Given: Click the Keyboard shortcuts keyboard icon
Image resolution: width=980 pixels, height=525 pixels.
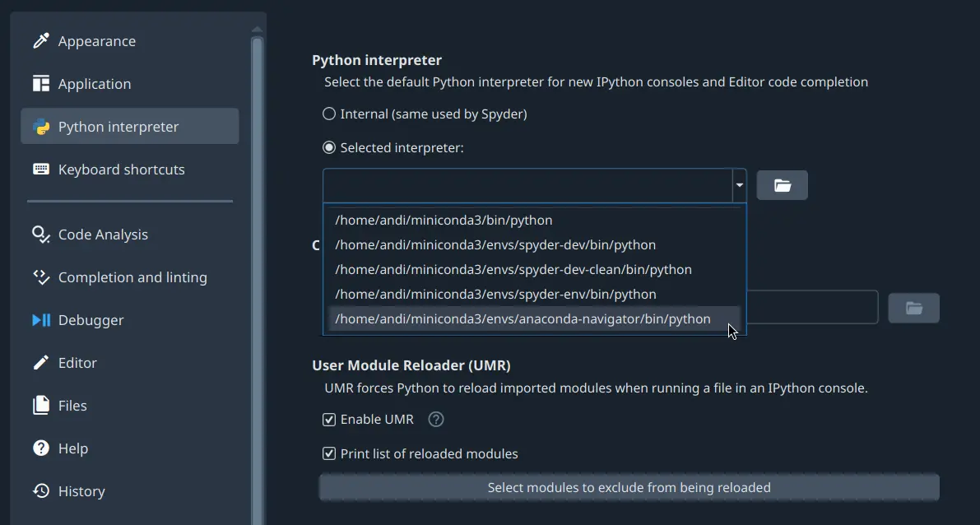Looking at the screenshot, I should tap(41, 170).
